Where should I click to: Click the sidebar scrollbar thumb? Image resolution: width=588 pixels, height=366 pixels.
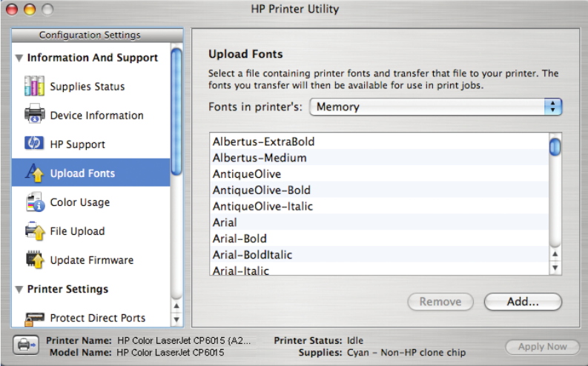coord(176,111)
